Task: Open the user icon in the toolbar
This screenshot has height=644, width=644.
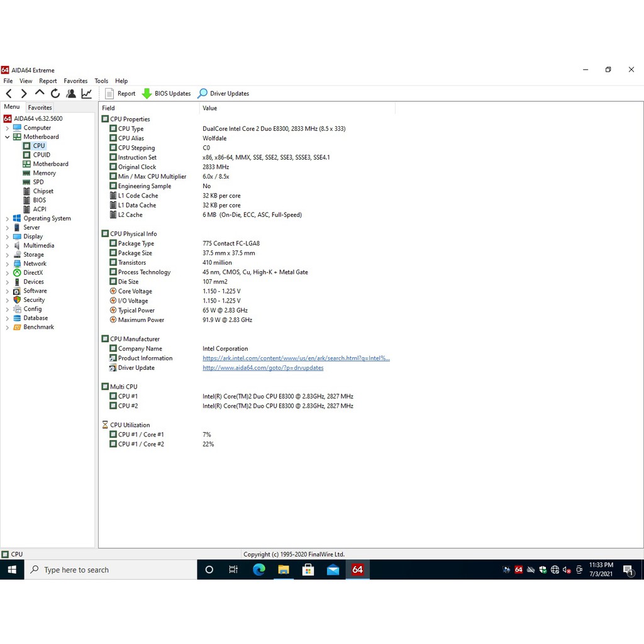Action: 71,94
